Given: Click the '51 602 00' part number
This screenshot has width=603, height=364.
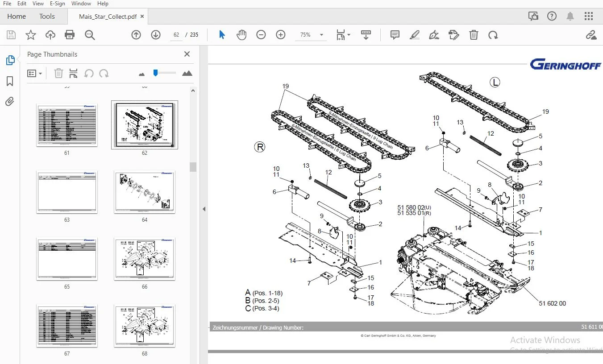Looking at the screenshot, I should (552, 303).
